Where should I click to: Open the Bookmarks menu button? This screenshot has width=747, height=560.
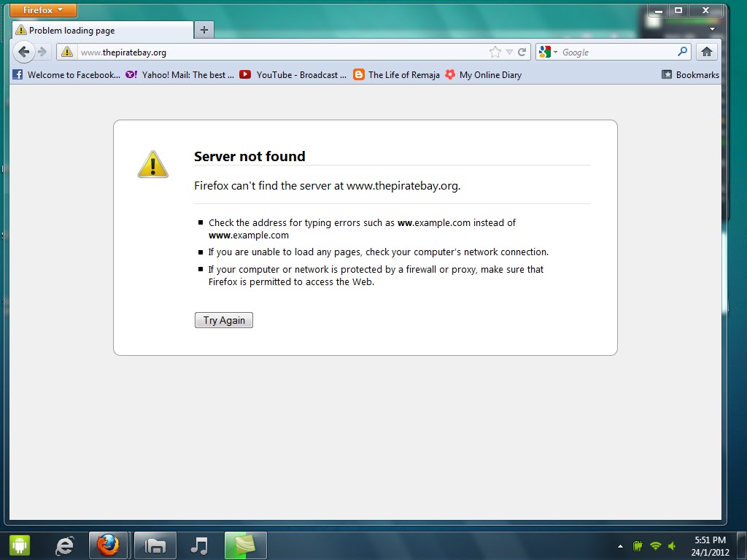(x=690, y=75)
